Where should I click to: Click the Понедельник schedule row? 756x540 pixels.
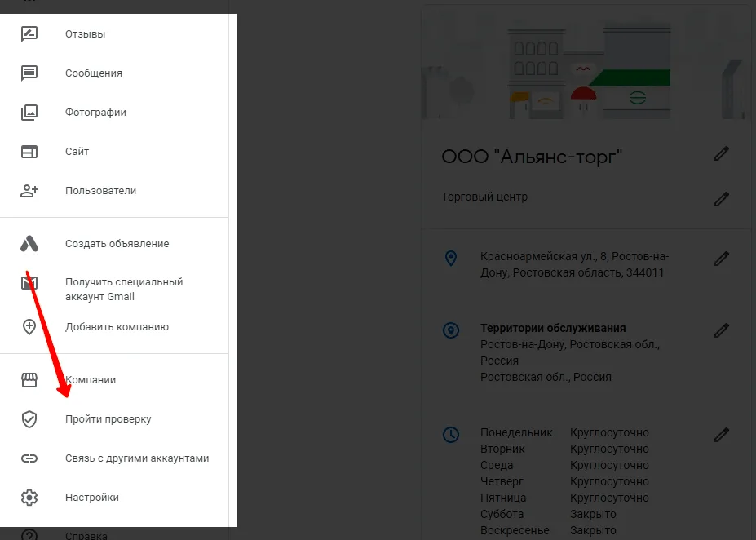[x=564, y=432]
